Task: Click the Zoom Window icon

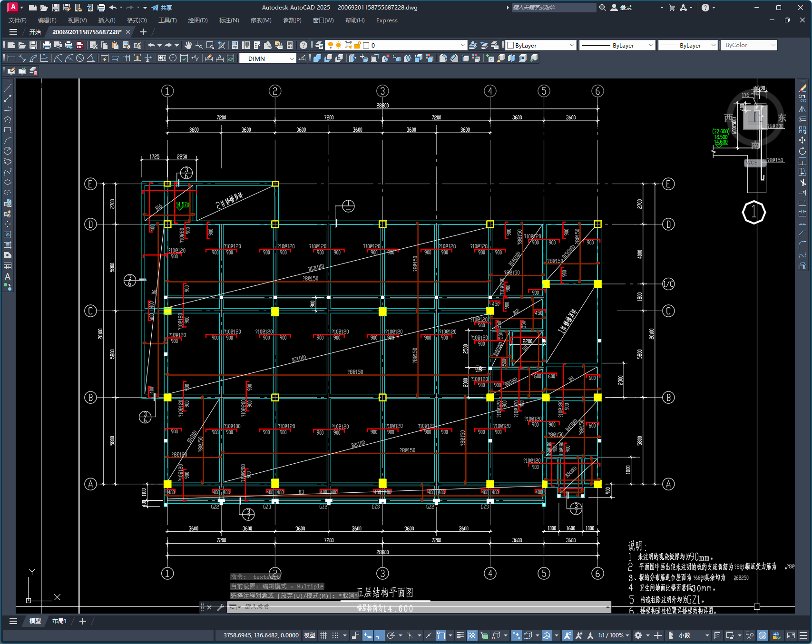Action: tap(210, 45)
